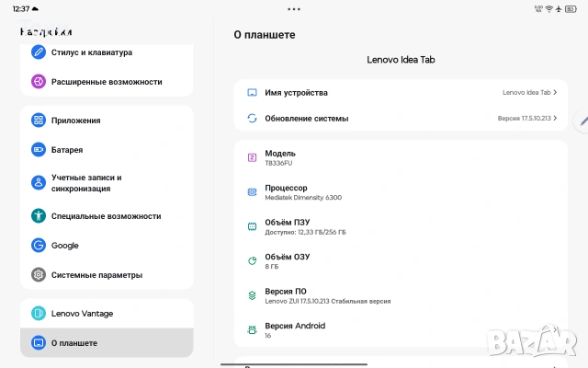This screenshot has height=368, width=588.
Task: Tap the Wi-Fi status bar icon
Action: coord(548,9)
